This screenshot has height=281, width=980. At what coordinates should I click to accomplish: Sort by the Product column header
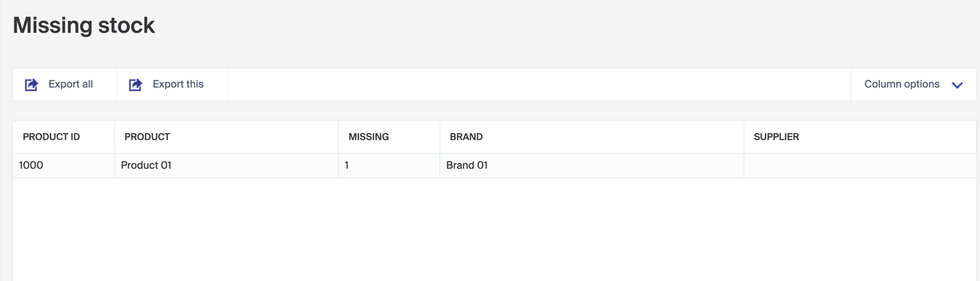tap(147, 137)
